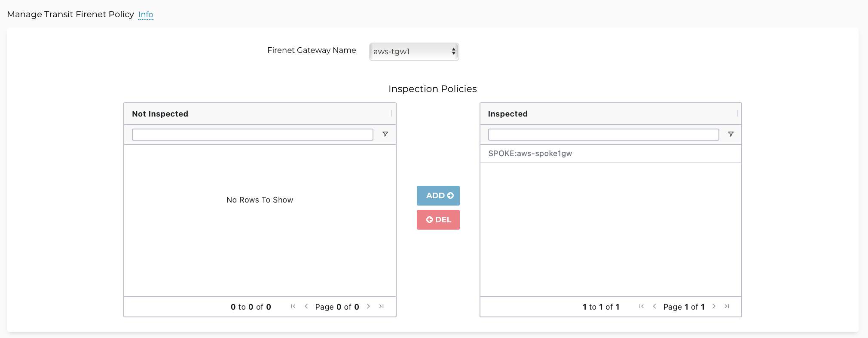Screen dimensions: 868x338
Task: Go to previous page in Inspected list
Action: [654, 306]
